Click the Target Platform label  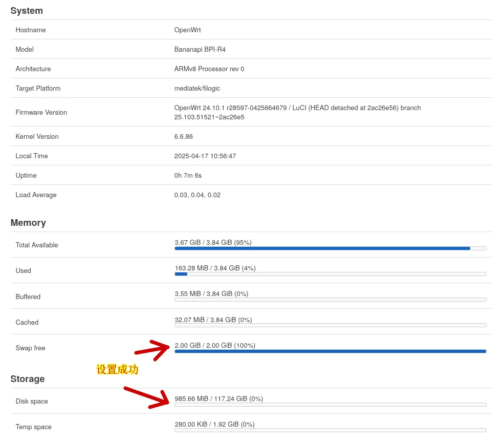(38, 88)
